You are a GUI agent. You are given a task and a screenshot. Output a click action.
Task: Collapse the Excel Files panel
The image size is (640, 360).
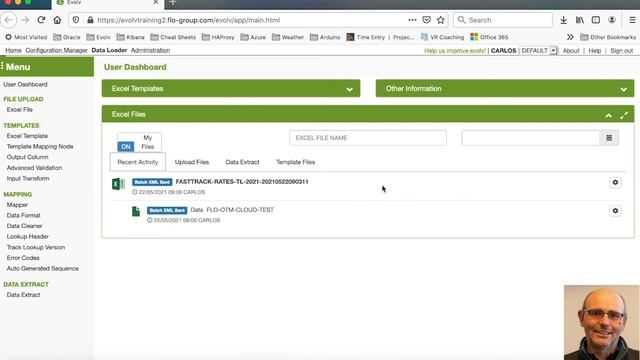tap(609, 116)
